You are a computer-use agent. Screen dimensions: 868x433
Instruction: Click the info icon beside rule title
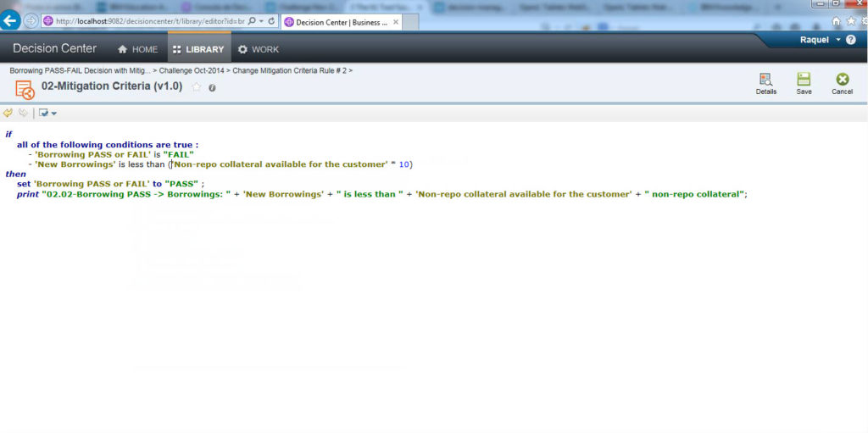point(212,87)
